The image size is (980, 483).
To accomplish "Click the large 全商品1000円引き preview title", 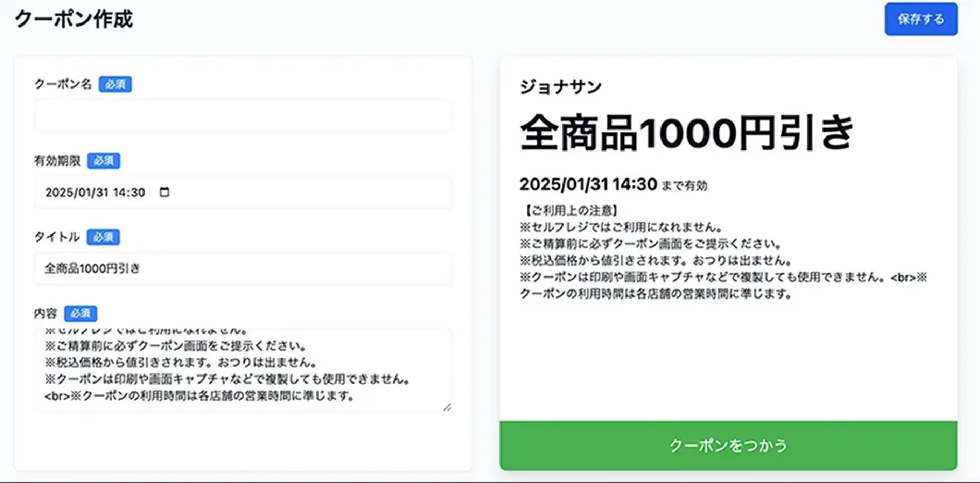I will (x=687, y=133).
